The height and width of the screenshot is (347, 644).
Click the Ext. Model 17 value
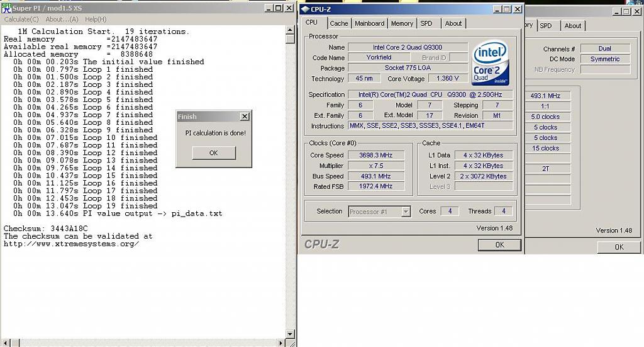[x=430, y=115]
